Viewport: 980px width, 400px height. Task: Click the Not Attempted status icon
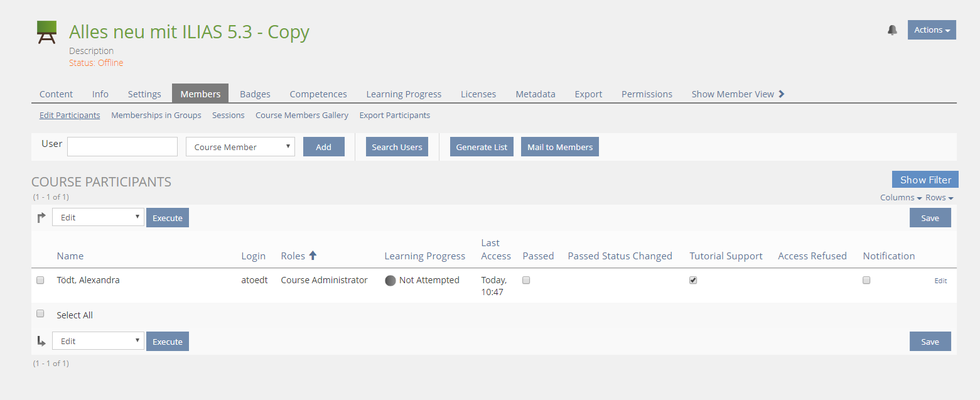pyautogui.click(x=390, y=281)
